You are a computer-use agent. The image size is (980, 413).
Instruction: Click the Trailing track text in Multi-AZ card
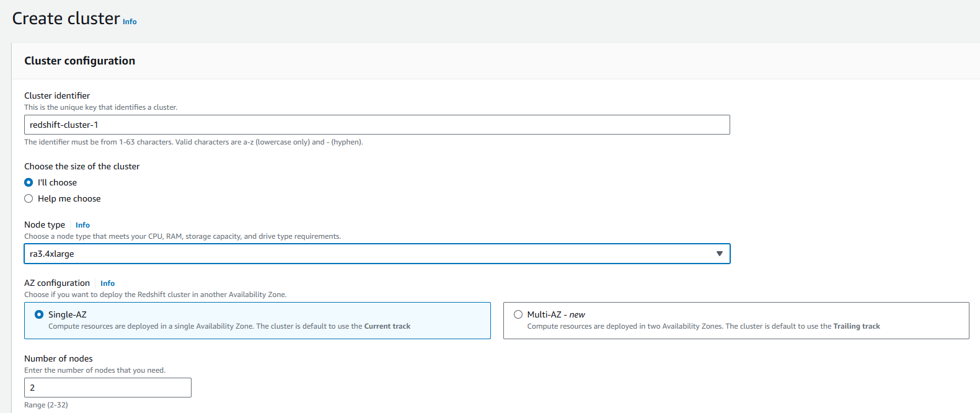tap(857, 326)
